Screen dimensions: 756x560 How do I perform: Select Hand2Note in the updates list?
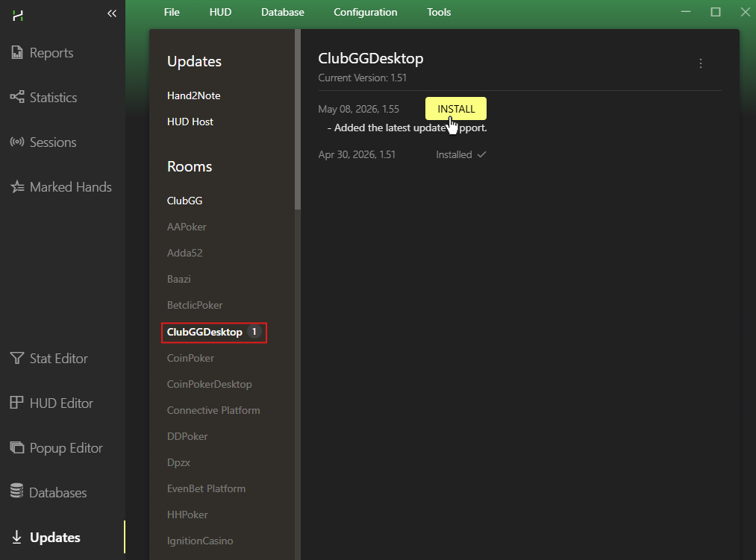click(x=194, y=95)
